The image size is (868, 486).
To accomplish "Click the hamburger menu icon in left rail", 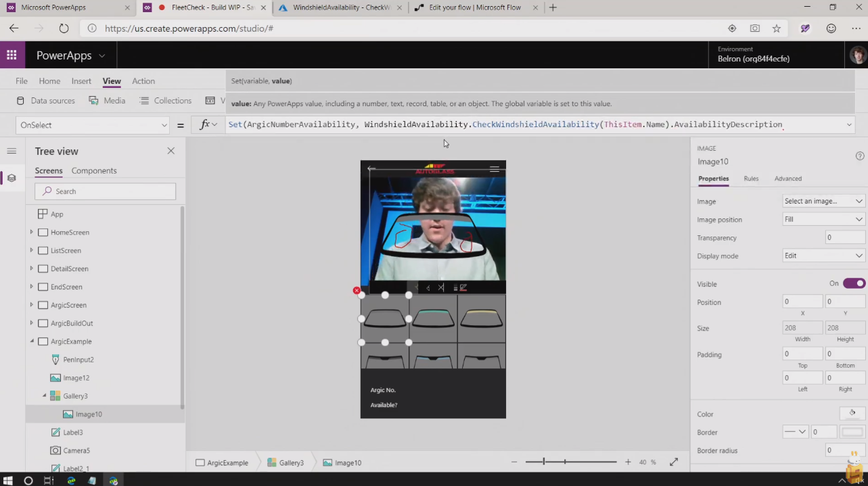I will point(12,151).
